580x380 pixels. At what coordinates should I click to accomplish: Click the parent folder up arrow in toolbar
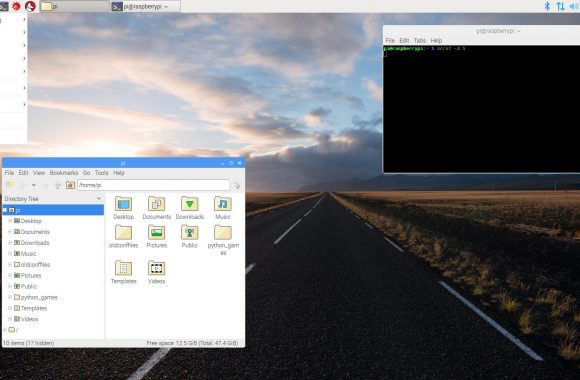coord(58,185)
